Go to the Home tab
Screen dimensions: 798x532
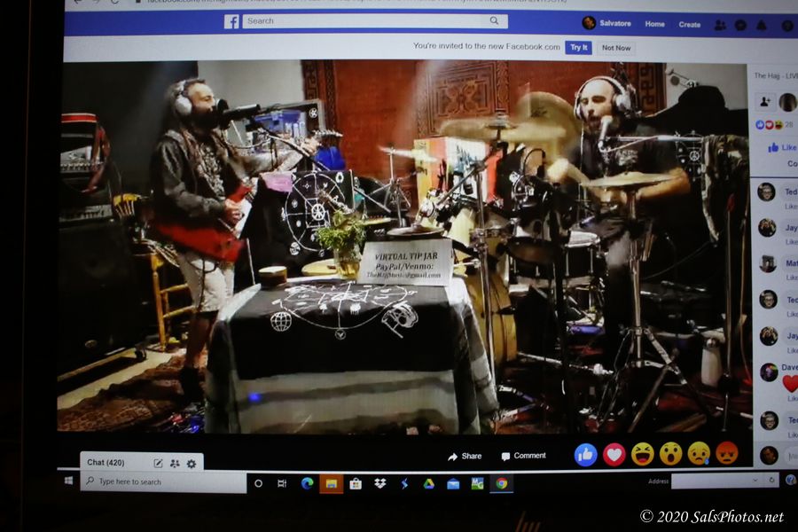coord(654,24)
